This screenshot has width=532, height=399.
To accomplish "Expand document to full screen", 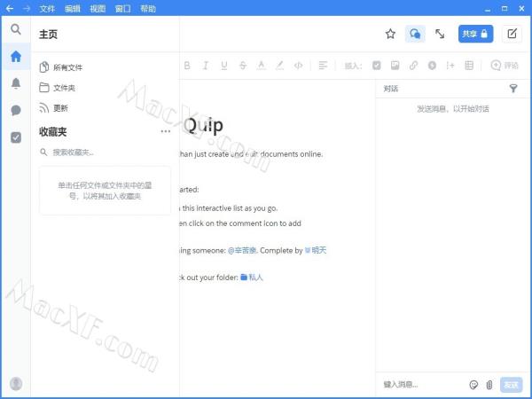I will pos(440,34).
